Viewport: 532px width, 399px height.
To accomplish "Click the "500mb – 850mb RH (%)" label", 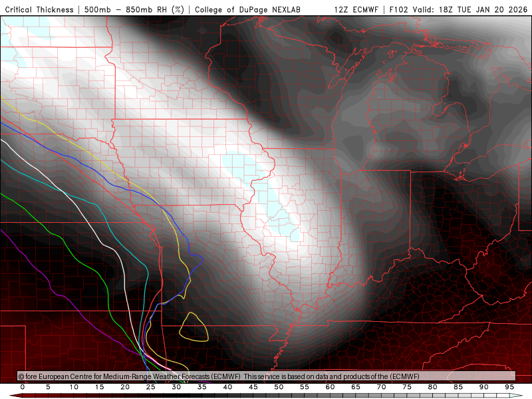I will [134, 9].
